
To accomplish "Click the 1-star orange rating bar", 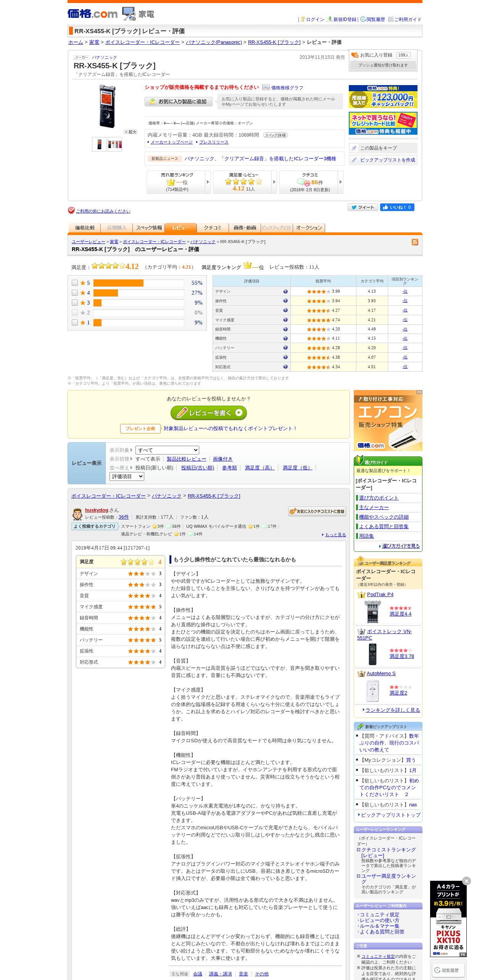I will (x=97, y=322).
